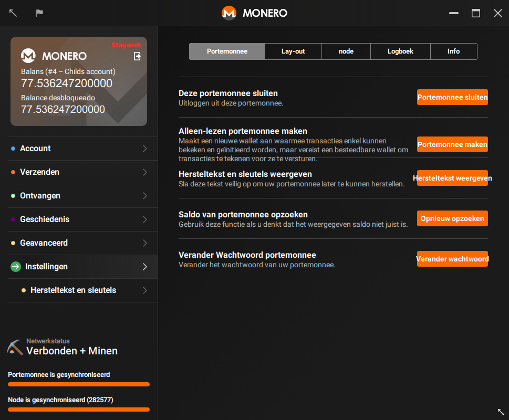This screenshot has width=509, height=420.
Task: Expand the Ontvangen chevron
Action: click(145, 196)
